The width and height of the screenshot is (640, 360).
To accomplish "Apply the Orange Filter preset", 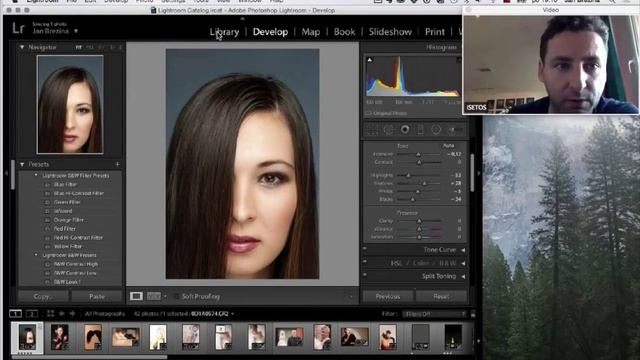I will click(69, 220).
